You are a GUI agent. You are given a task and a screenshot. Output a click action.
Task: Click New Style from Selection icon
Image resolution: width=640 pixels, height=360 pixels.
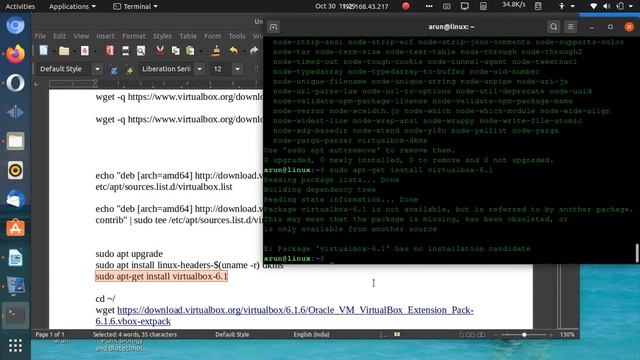pos(130,70)
